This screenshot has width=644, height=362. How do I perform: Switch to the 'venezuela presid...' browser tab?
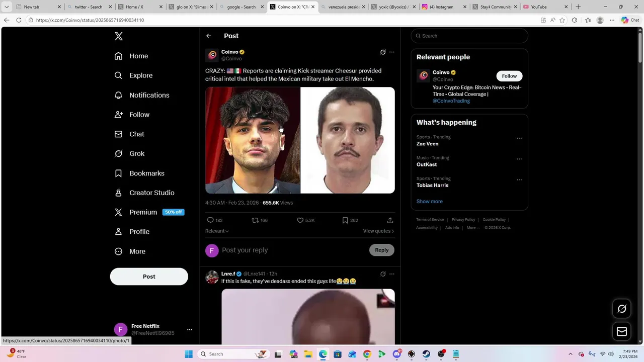(343, 7)
